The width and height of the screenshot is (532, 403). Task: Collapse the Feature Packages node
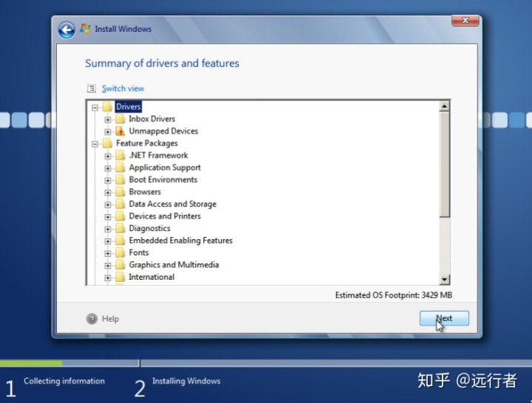click(x=95, y=144)
